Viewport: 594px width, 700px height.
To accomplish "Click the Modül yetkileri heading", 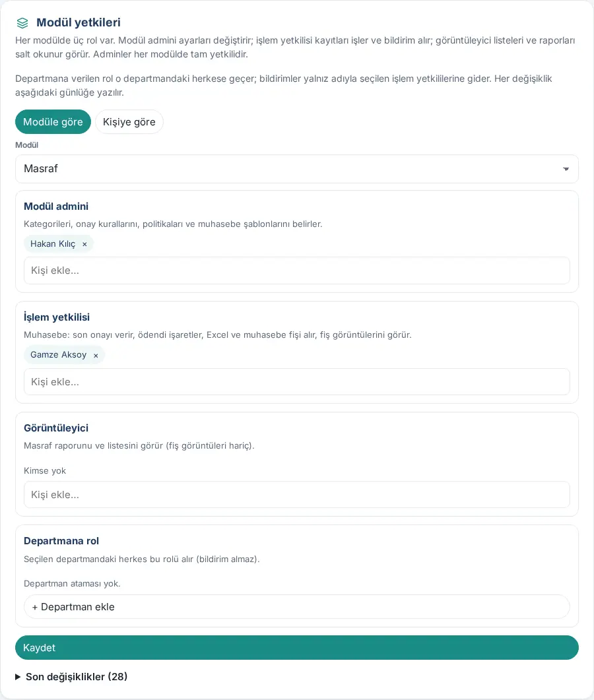I will point(79,22).
